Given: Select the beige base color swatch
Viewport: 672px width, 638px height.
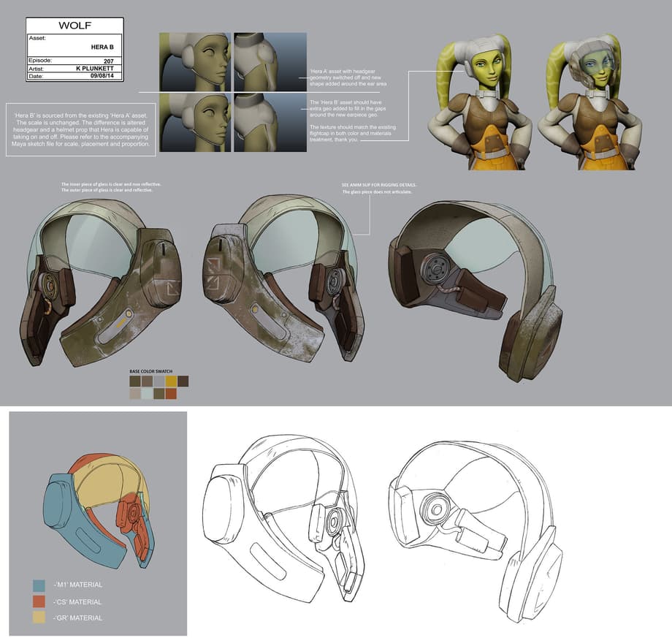Looking at the screenshot, I should [x=135, y=393].
